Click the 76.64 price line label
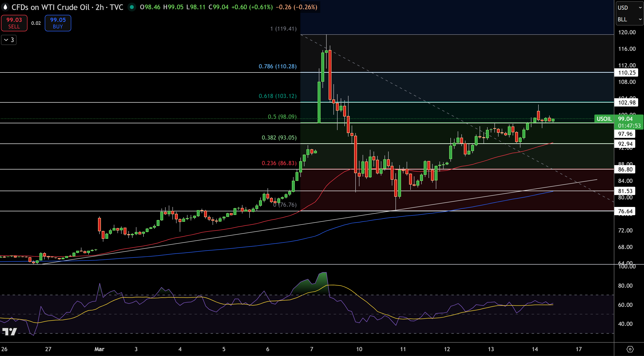 click(625, 211)
